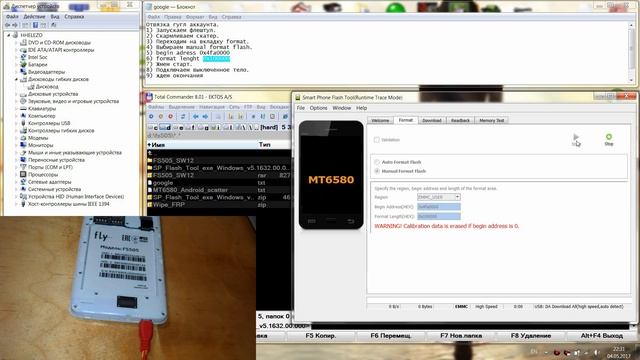
Task: Expand the USB controllers node
Action: tap(16, 123)
